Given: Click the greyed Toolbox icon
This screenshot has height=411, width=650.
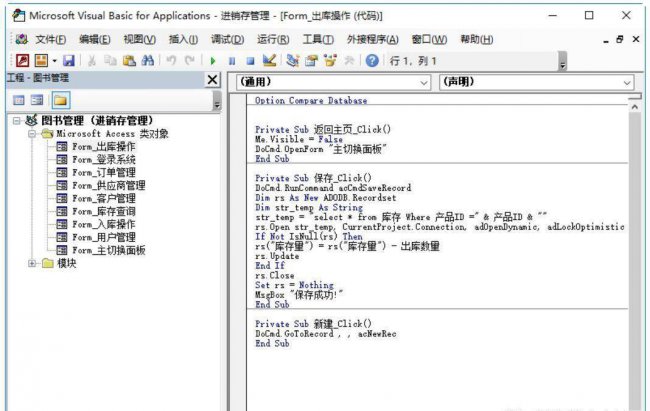Looking at the screenshot, I should (x=349, y=61).
